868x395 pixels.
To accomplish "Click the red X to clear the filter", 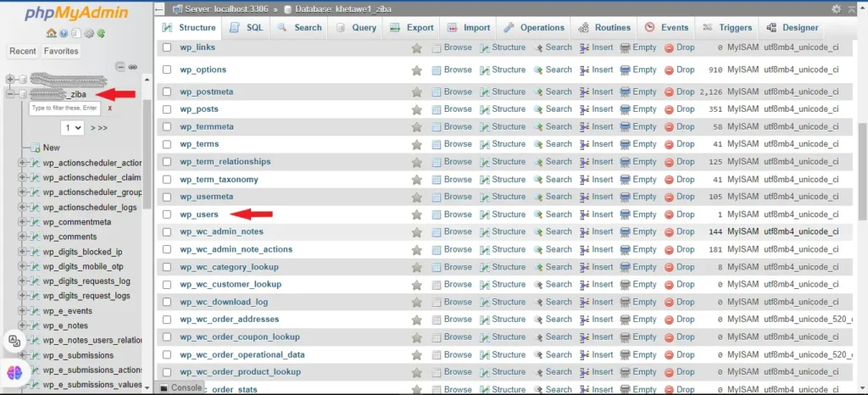I will [109, 108].
